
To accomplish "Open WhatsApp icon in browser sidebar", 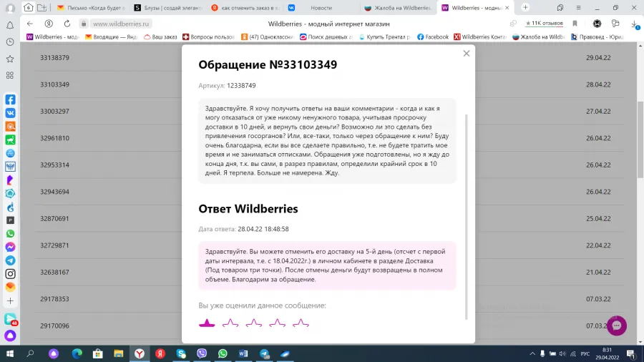I will pyautogui.click(x=10, y=233).
